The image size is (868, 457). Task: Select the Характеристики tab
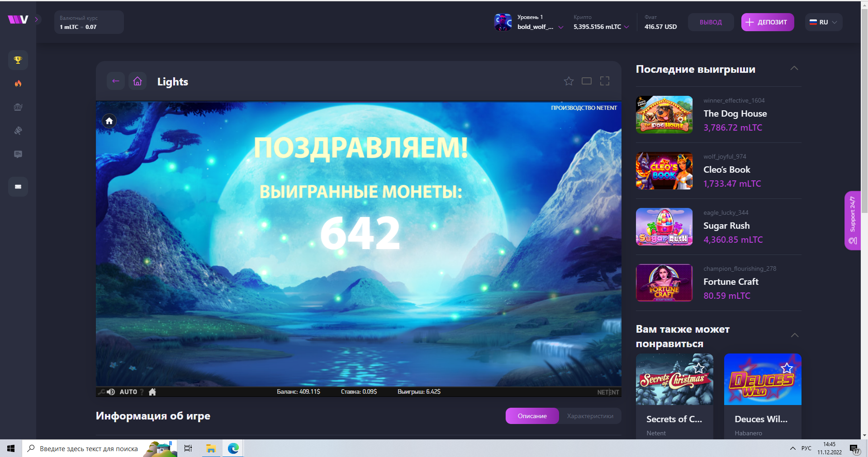coord(590,416)
